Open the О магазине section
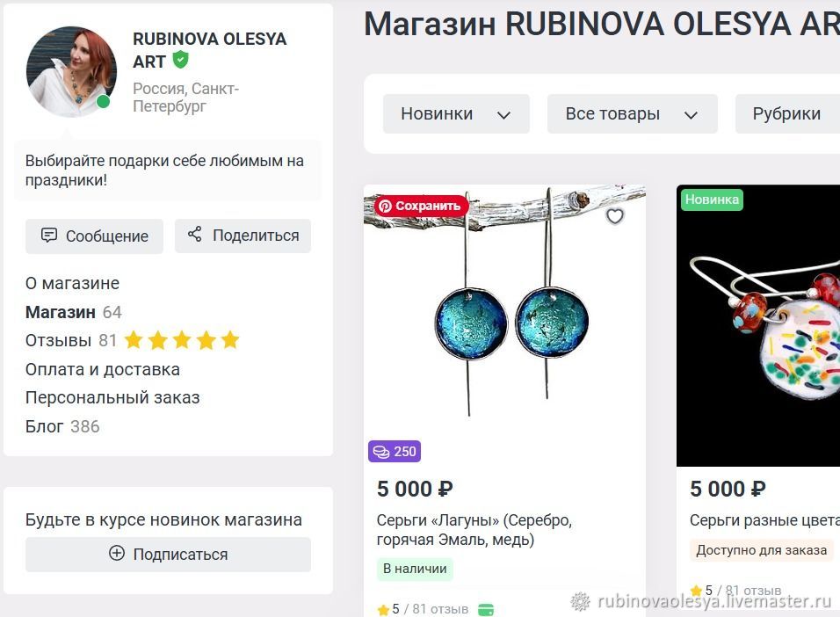The height and width of the screenshot is (617, 840). (72, 283)
